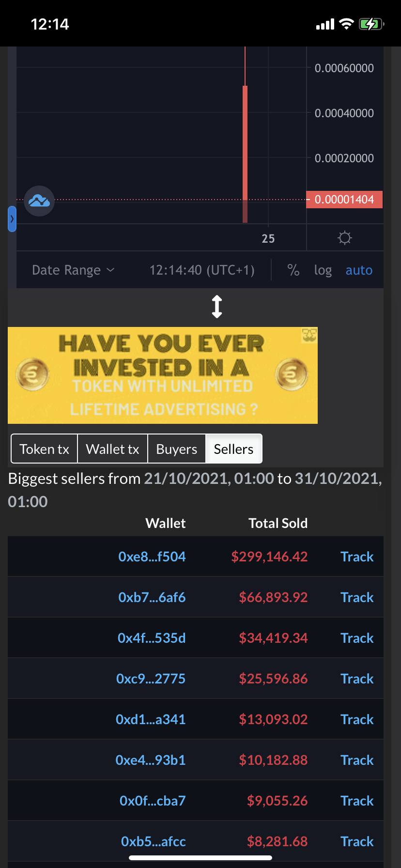The width and height of the screenshot is (401, 868).
Task: Open timezone menu showing UTC+1
Action: pos(202,270)
